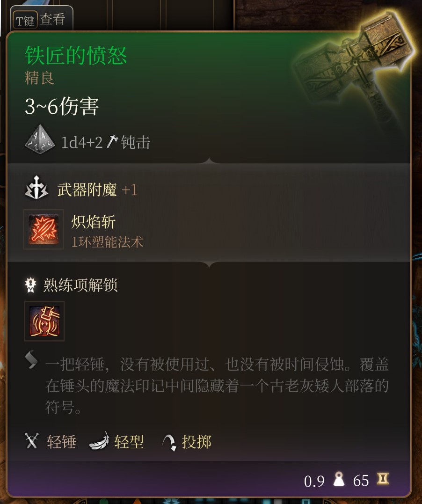Click the crossed swords icon beside 轻锤
The image size is (422, 504).
tap(32, 441)
